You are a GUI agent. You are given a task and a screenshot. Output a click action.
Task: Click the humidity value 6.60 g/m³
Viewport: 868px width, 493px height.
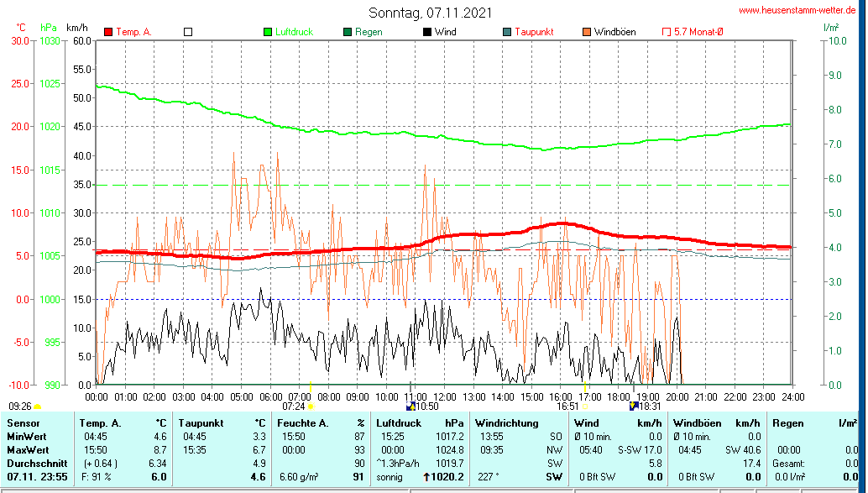pyautogui.click(x=299, y=477)
